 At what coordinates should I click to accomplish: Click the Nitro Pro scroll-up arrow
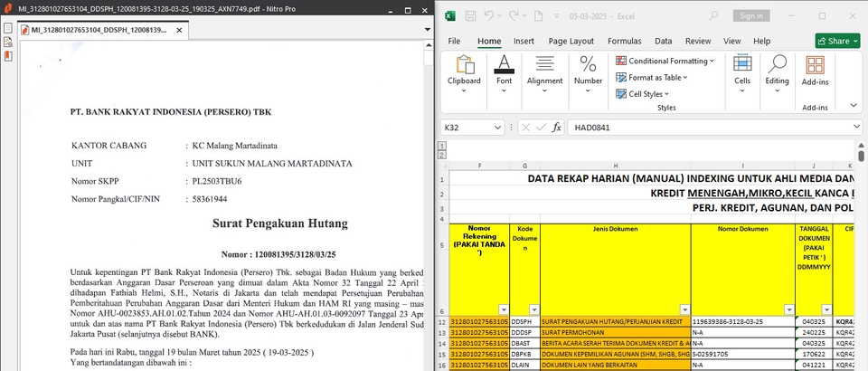[x=429, y=43]
